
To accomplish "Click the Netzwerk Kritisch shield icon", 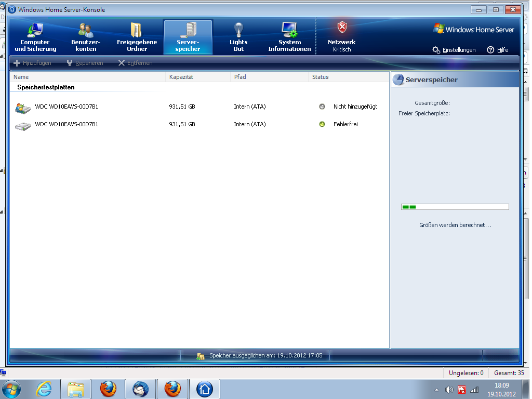I will click(342, 27).
